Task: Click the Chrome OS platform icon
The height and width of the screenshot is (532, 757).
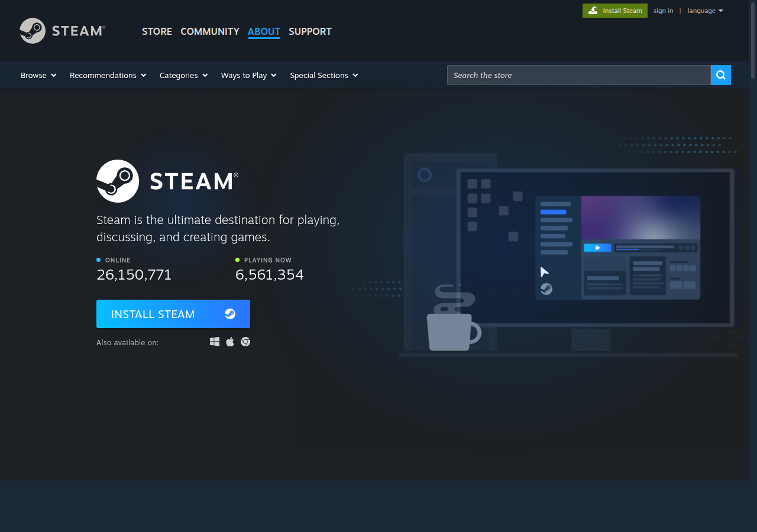Action: point(245,342)
